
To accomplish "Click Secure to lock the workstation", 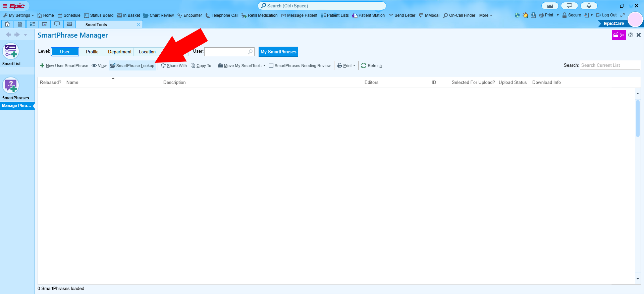I will [572, 15].
